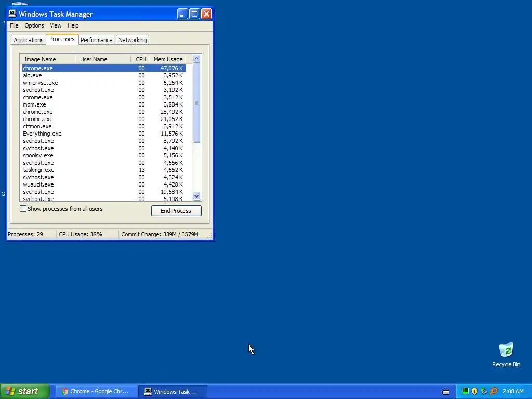Select the ctfmon.exe process row

tap(104, 126)
